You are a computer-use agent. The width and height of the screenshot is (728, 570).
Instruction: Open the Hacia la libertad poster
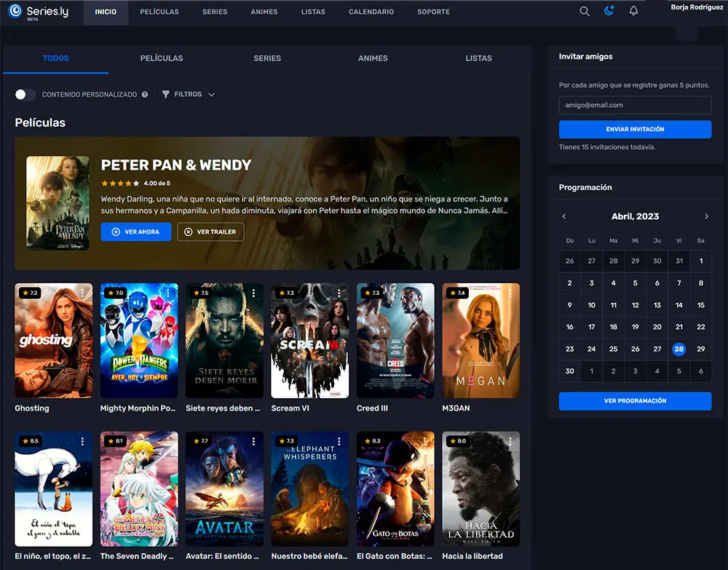[480, 488]
